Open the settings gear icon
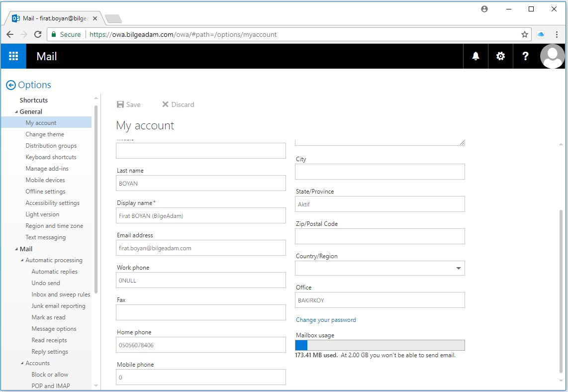 pyautogui.click(x=501, y=56)
